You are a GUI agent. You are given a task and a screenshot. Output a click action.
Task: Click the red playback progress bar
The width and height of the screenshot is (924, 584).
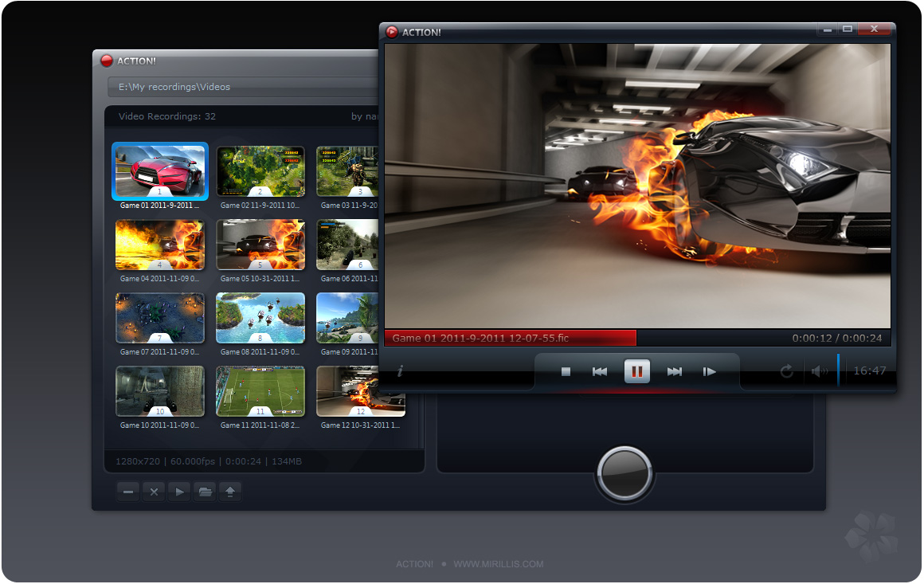tap(510, 338)
